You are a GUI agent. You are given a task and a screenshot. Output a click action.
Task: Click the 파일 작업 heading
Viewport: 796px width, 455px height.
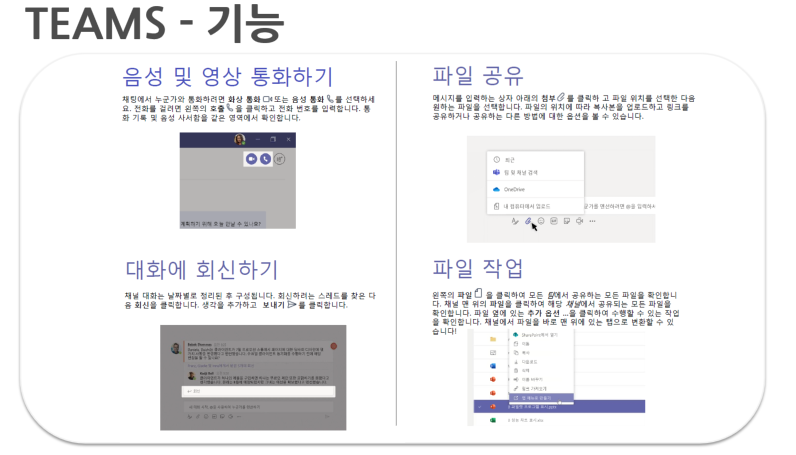(478, 269)
